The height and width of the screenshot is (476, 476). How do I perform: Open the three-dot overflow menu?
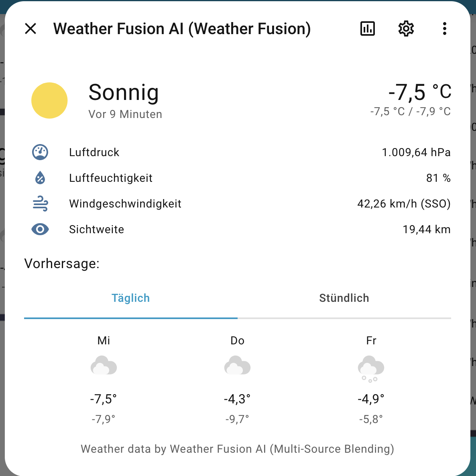tap(444, 29)
